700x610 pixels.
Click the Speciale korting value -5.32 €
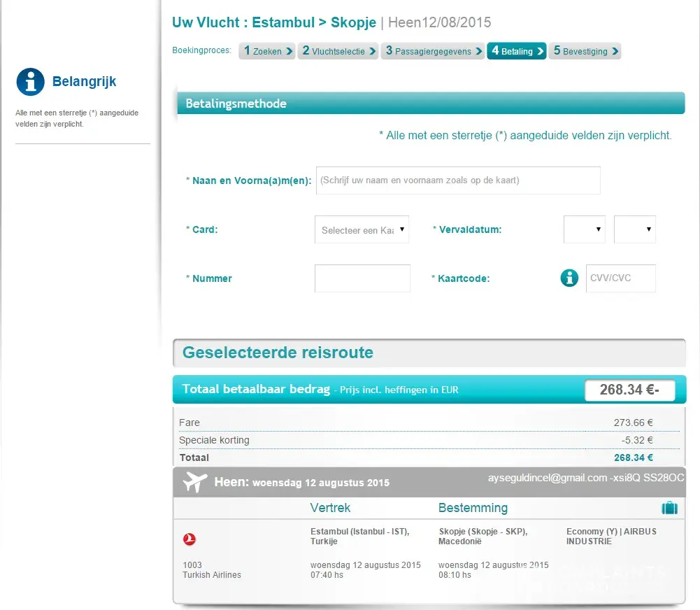tap(637, 440)
